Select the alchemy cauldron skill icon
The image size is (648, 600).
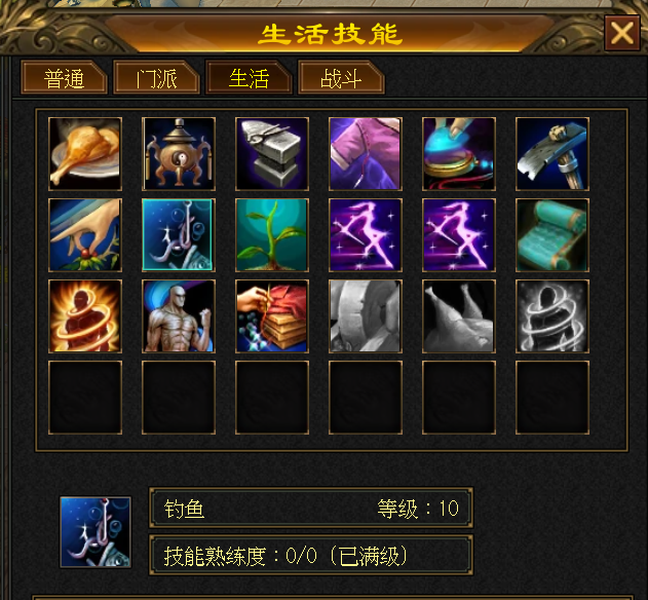(x=179, y=154)
